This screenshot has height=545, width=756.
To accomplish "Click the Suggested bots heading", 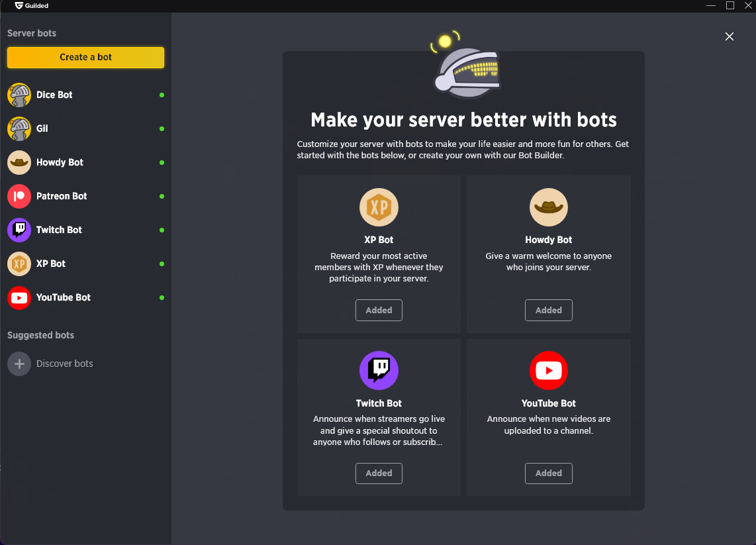I will (40, 335).
